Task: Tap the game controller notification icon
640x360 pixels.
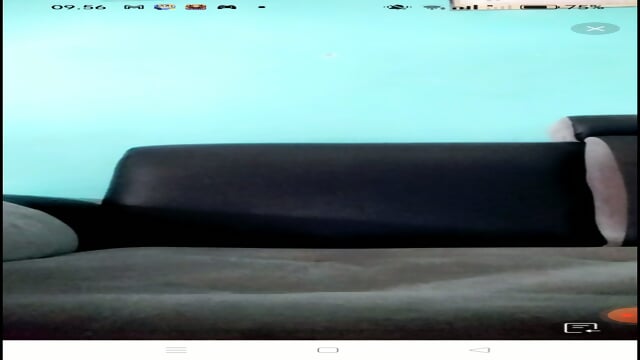Action: [227, 7]
